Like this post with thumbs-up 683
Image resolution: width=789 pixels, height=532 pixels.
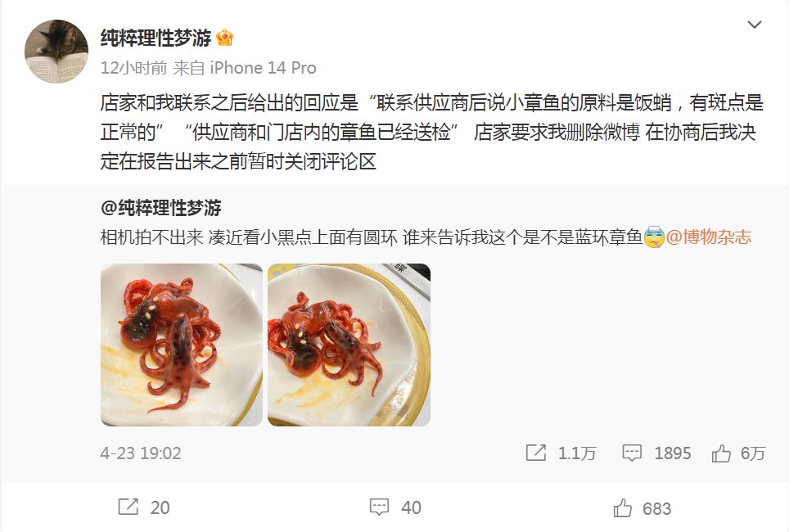[x=623, y=507]
